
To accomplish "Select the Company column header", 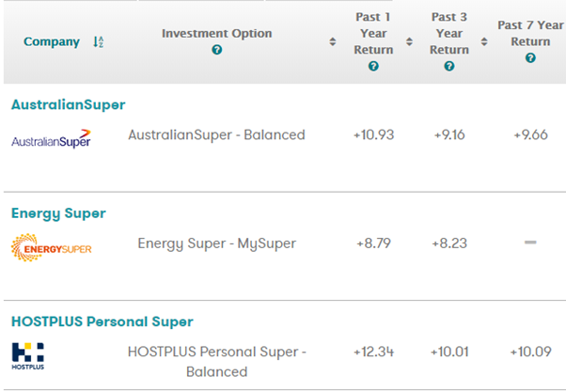I will [52, 42].
